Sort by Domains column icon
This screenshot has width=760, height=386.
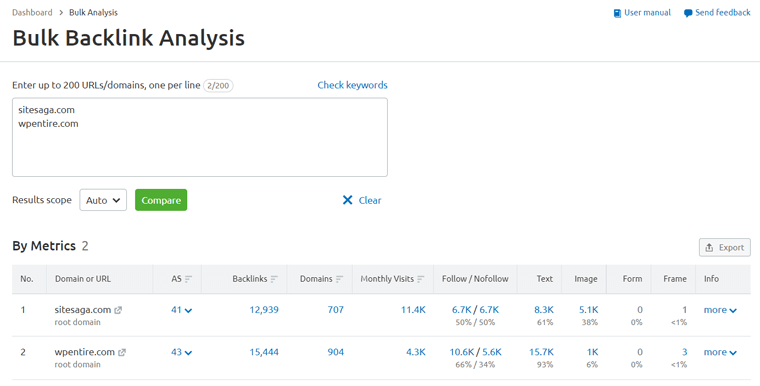[339, 279]
